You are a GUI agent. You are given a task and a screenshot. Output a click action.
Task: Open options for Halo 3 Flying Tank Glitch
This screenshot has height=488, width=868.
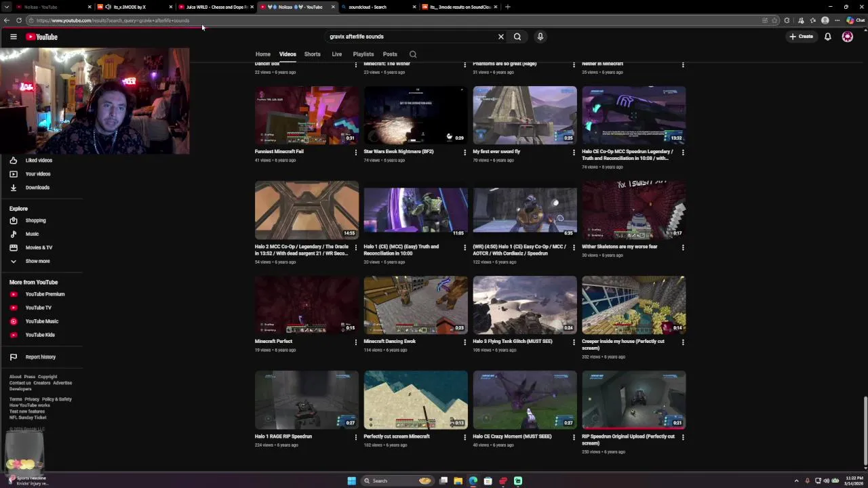574,342
